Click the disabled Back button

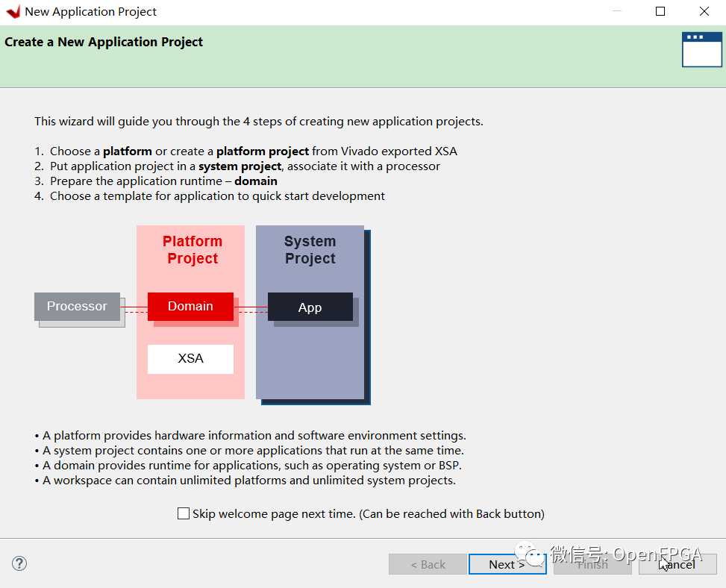[428, 564]
